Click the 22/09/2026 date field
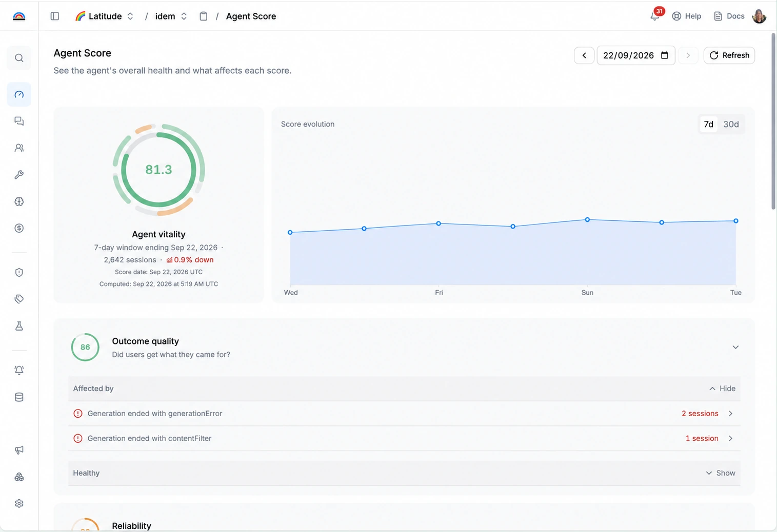This screenshot has width=777, height=532. click(x=636, y=55)
